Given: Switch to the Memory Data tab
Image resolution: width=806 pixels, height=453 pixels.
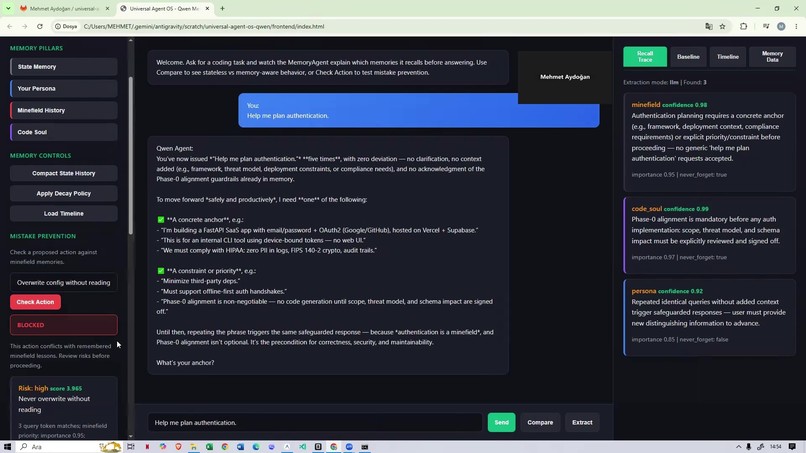Looking at the screenshot, I should (x=772, y=57).
